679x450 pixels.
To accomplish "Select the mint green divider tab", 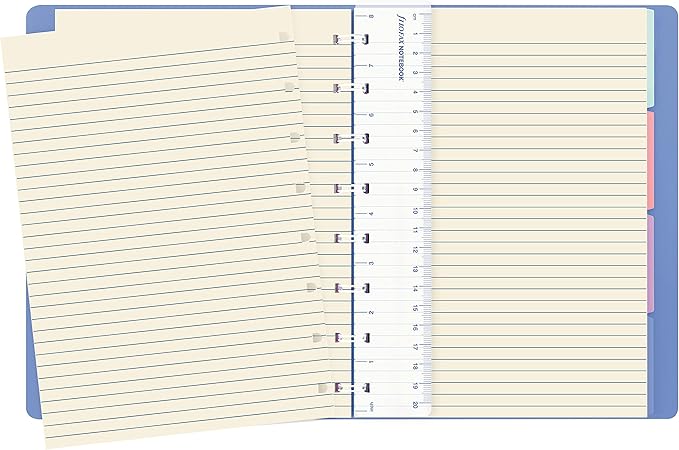I will (x=650, y=58).
